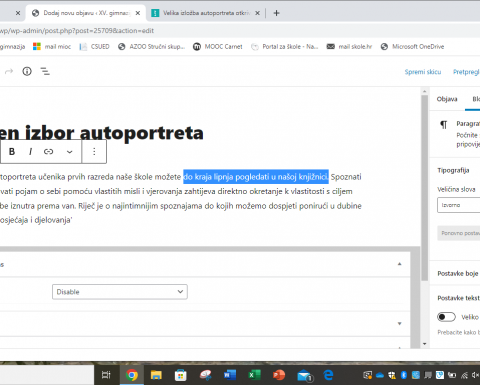Click the browser address bar URL
480x385 pixels.
coord(77,31)
